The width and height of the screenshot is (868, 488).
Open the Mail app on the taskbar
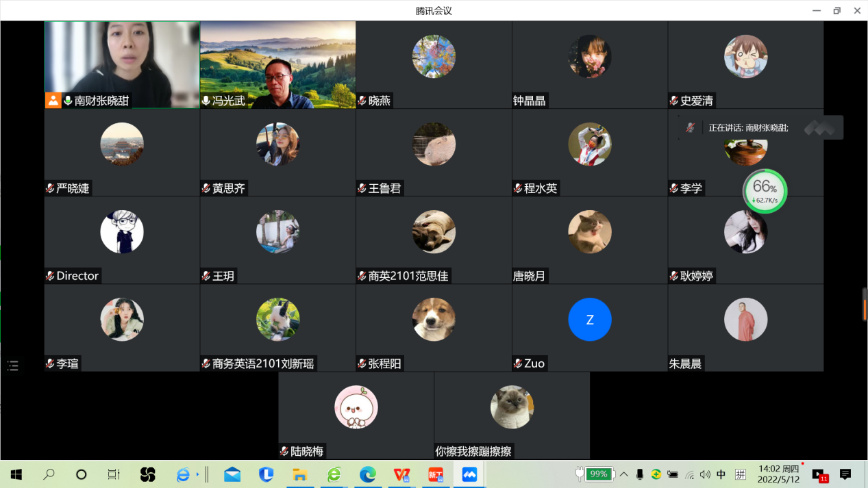pos(232,474)
